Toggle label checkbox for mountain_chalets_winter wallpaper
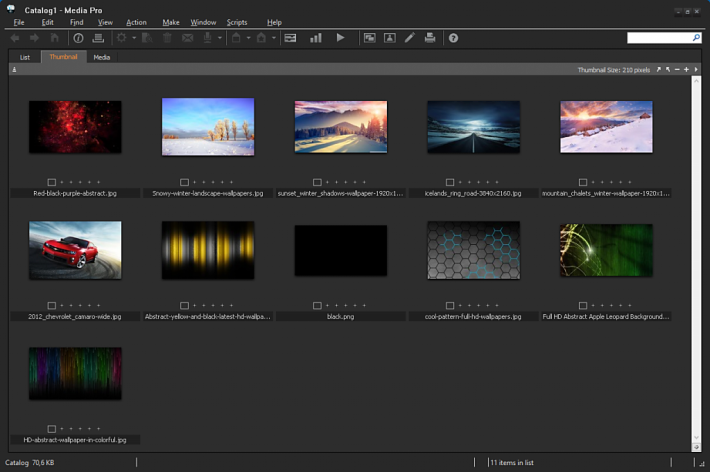 click(x=583, y=182)
